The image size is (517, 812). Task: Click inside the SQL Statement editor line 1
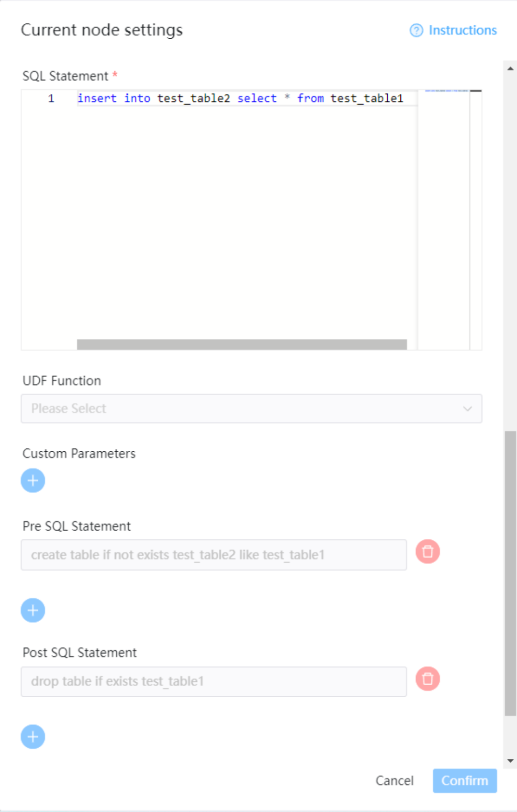click(239, 99)
